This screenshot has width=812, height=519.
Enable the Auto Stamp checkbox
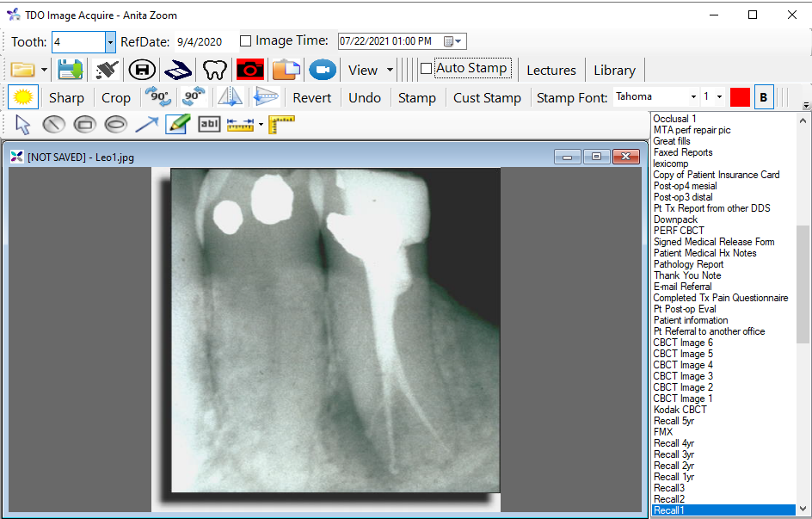427,69
